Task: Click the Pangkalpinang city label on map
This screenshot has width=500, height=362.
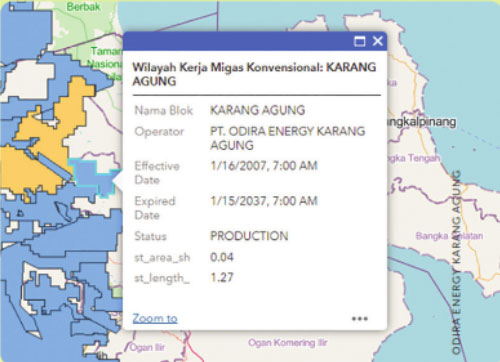Action: coord(421,122)
